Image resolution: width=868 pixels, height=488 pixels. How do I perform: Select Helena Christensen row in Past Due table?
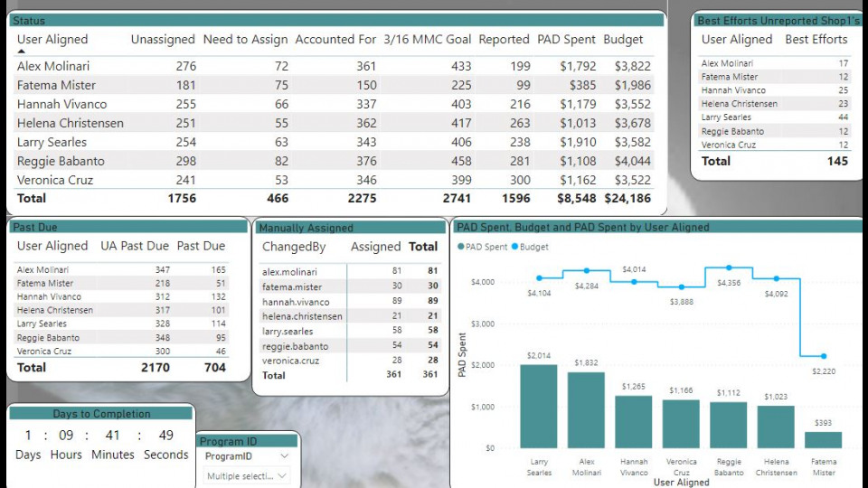pyautogui.click(x=54, y=310)
